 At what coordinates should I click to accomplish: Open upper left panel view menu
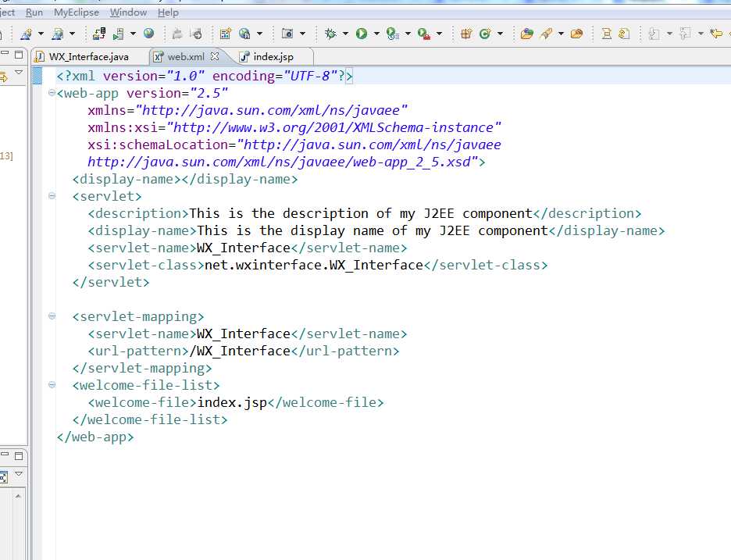19,73
